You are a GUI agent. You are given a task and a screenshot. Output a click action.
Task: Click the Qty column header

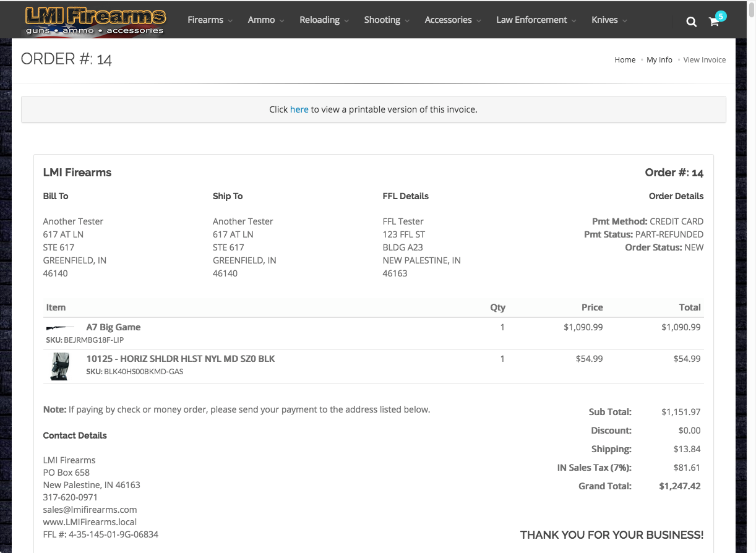coord(498,307)
